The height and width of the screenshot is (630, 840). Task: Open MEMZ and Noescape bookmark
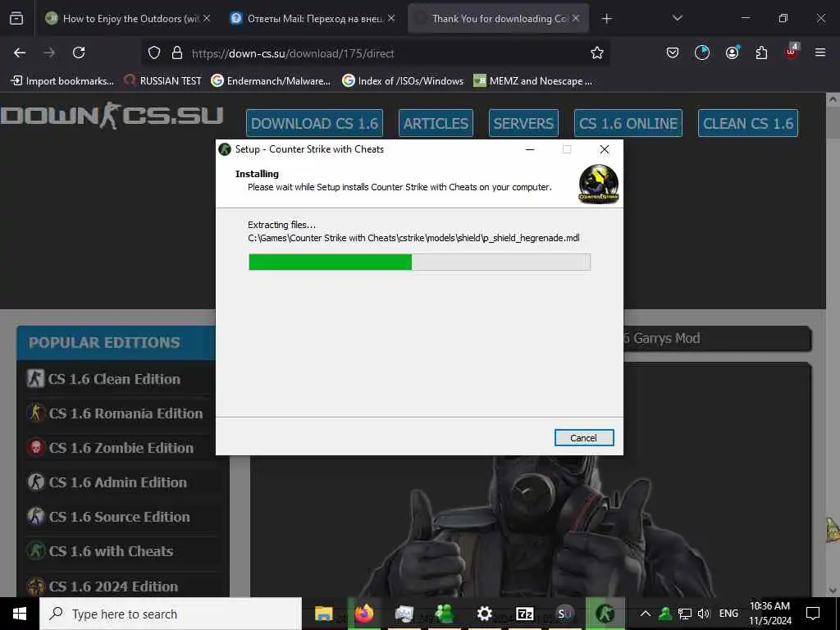click(533, 81)
